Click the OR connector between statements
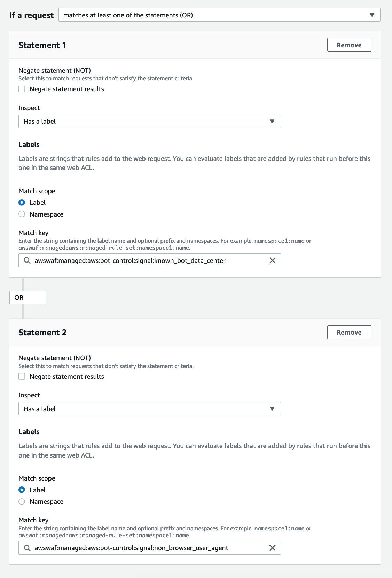The height and width of the screenshot is (578, 392). point(28,298)
